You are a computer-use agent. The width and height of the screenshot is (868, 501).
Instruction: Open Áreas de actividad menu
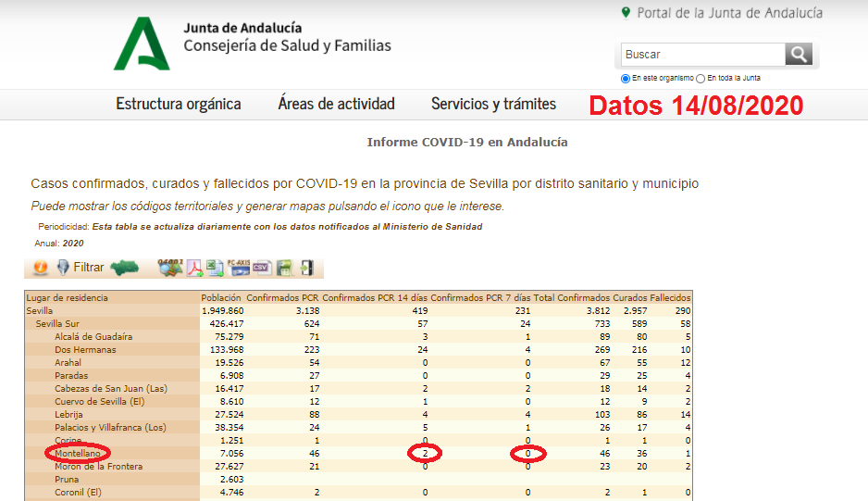coord(336,104)
